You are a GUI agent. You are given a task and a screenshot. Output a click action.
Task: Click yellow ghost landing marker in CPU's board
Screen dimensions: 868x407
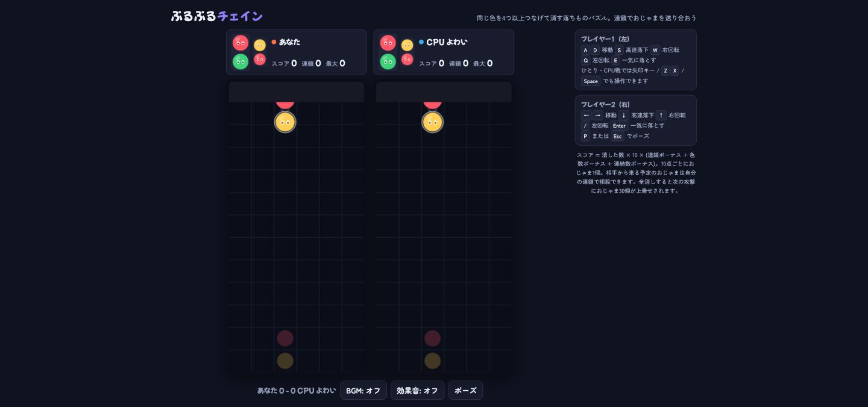tap(432, 361)
